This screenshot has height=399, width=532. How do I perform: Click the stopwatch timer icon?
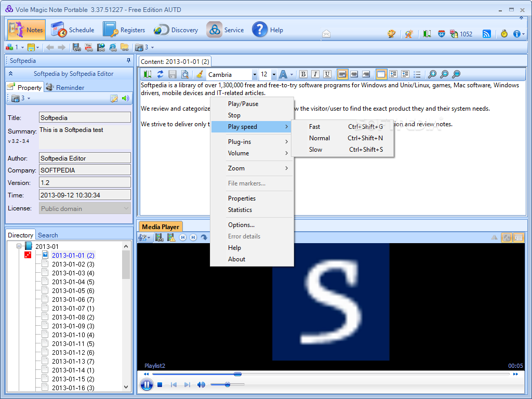coord(504,34)
